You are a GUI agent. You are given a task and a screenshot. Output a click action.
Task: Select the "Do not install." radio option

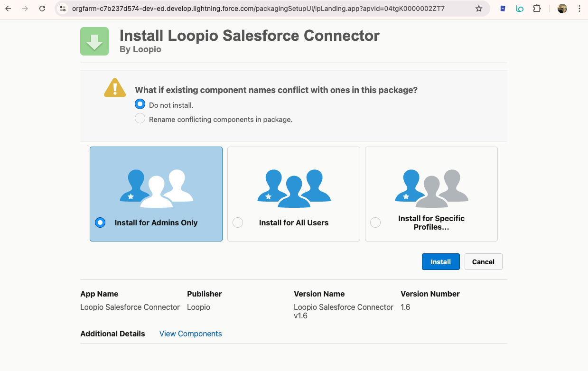click(140, 104)
